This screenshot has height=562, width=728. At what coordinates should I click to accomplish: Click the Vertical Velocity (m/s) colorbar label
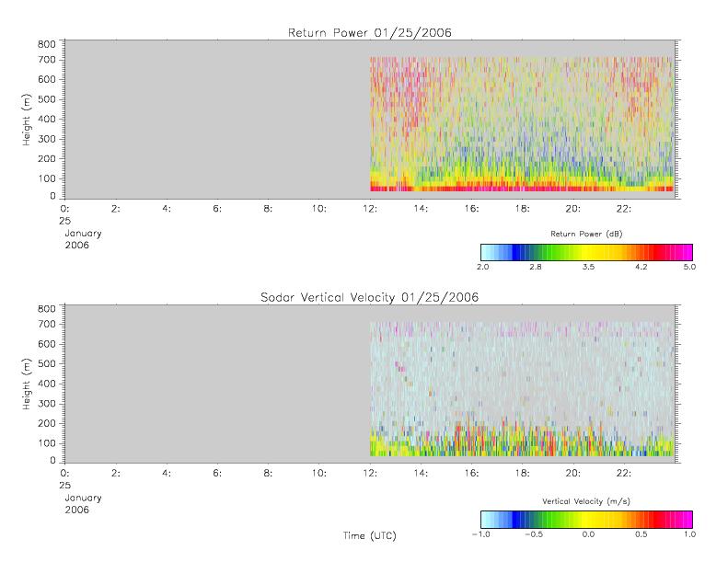(x=586, y=501)
